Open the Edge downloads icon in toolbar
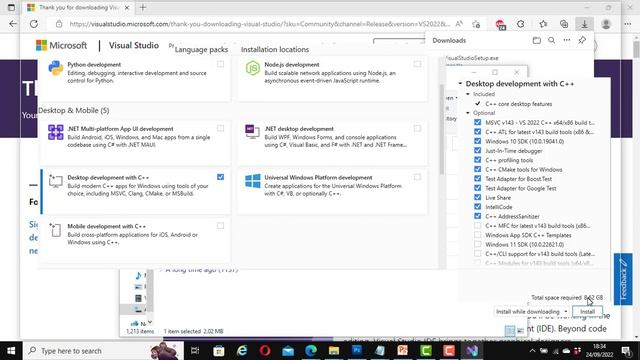This screenshot has height=360, width=640. click(584, 24)
